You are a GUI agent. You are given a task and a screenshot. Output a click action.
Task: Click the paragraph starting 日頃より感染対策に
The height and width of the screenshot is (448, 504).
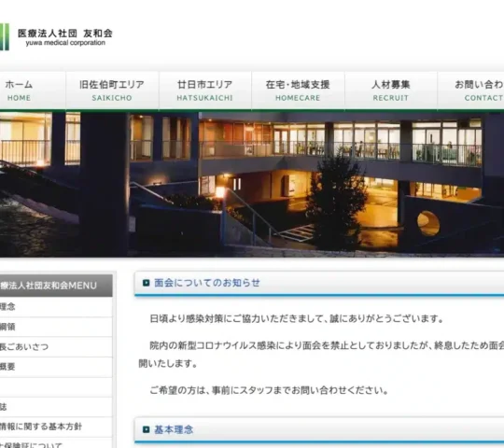(297, 319)
